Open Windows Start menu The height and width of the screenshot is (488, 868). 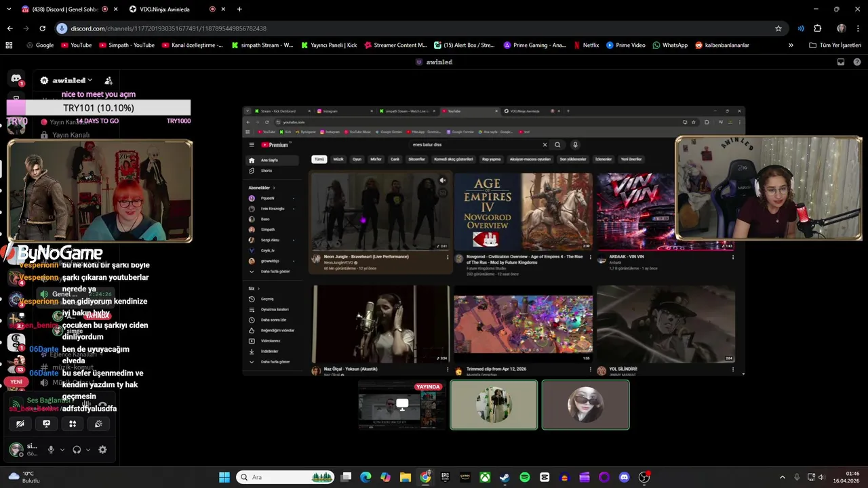point(224,477)
